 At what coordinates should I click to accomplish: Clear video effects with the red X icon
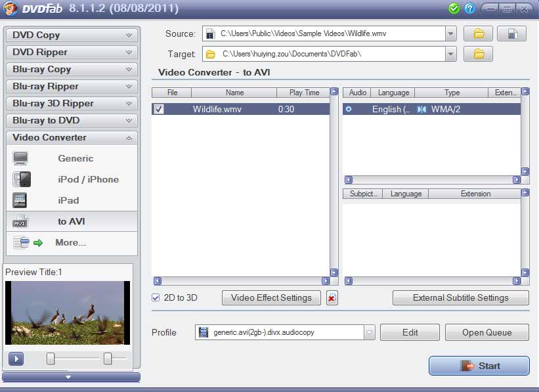coord(332,297)
